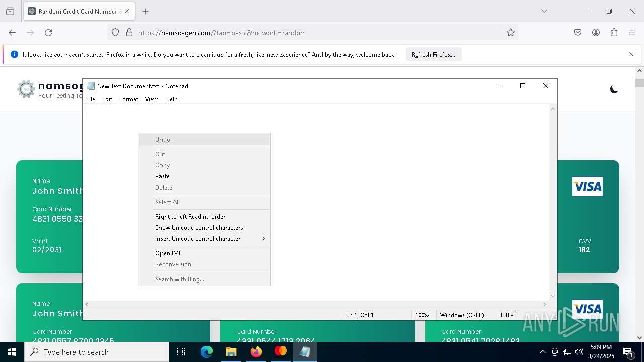Choose Open IME from context menu
Viewport: 644px width, 362px height.
tap(204, 253)
